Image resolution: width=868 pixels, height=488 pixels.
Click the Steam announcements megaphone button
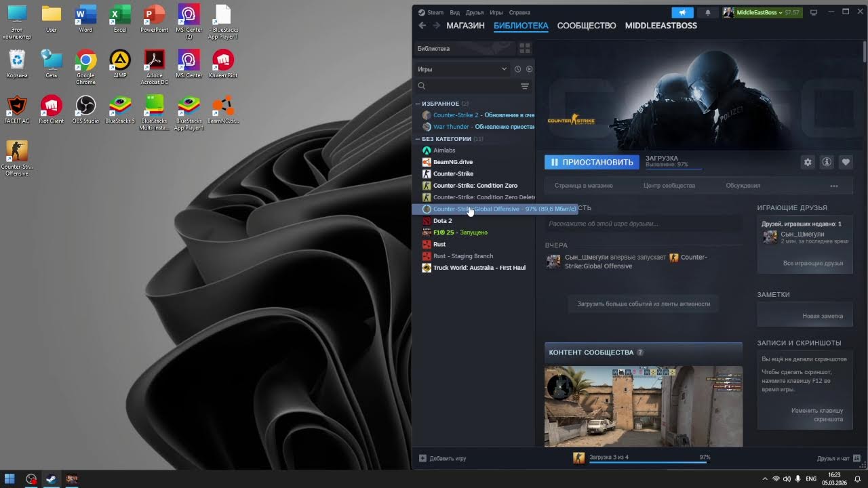pyautogui.click(x=683, y=12)
